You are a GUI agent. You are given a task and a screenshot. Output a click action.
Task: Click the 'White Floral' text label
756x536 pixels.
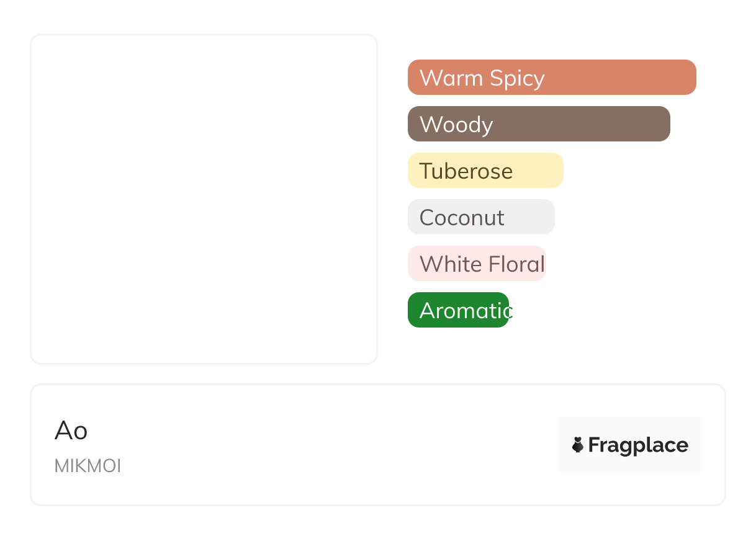pos(482,264)
